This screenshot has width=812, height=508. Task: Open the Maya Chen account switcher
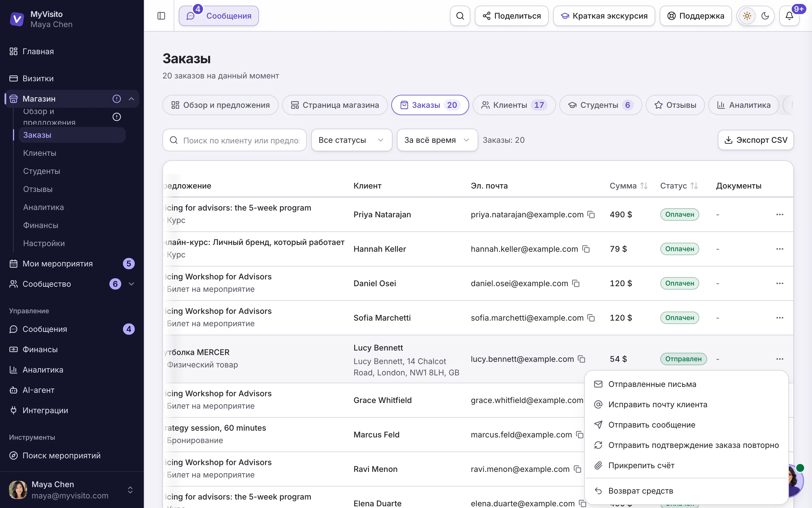click(x=72, y=490)
